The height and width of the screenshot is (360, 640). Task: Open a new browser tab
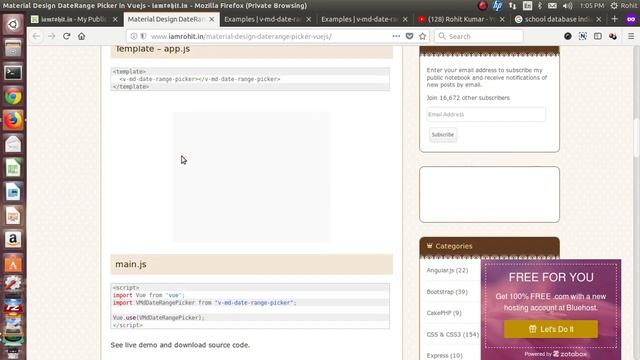pyautogui.click(x=614, y=19)
